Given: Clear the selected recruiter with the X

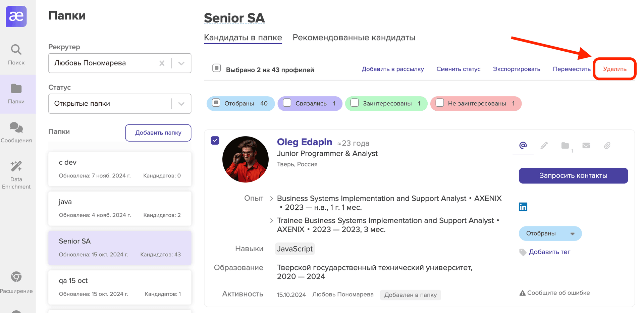Looking at the screenshot, I should [162, 63].
